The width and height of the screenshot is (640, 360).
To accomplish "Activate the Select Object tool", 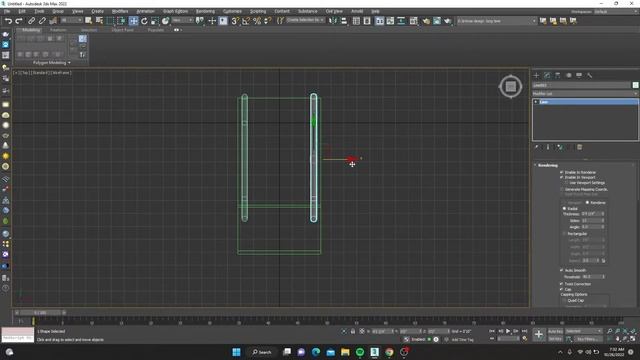I will click(x=88, y=21).
